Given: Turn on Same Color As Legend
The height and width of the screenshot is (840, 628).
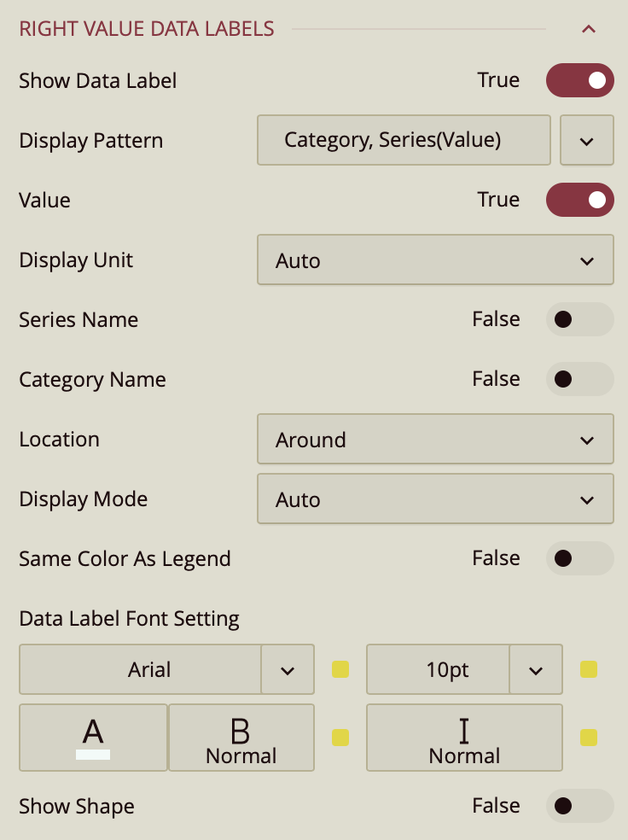Looking at the screenshot, I should [x=579, y=558].
